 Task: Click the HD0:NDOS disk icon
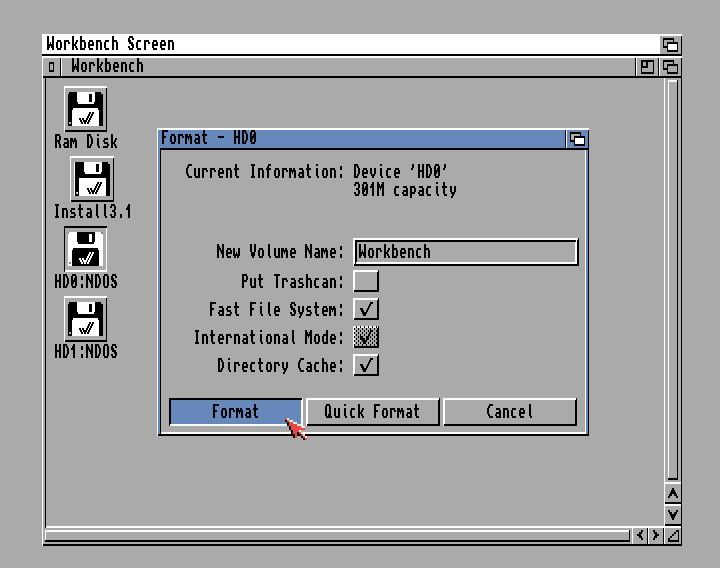[x=85, y=250]
